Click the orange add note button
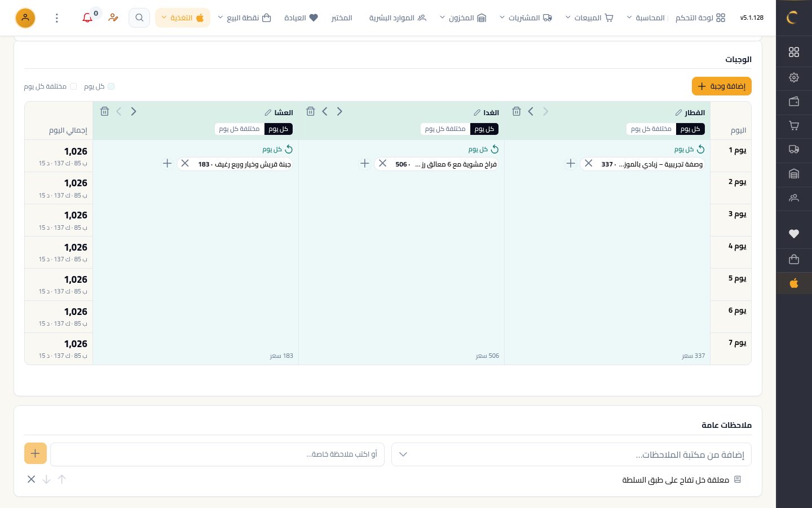 coord(36,453)
